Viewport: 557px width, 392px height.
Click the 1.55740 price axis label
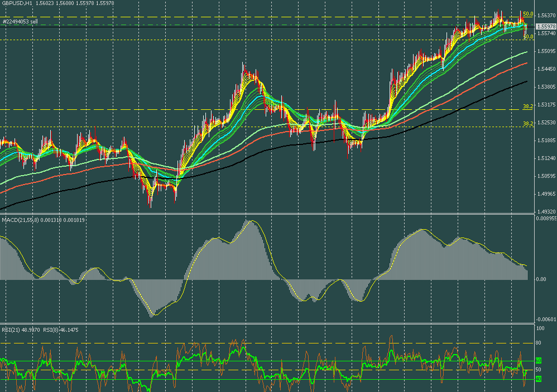point(547,33)
